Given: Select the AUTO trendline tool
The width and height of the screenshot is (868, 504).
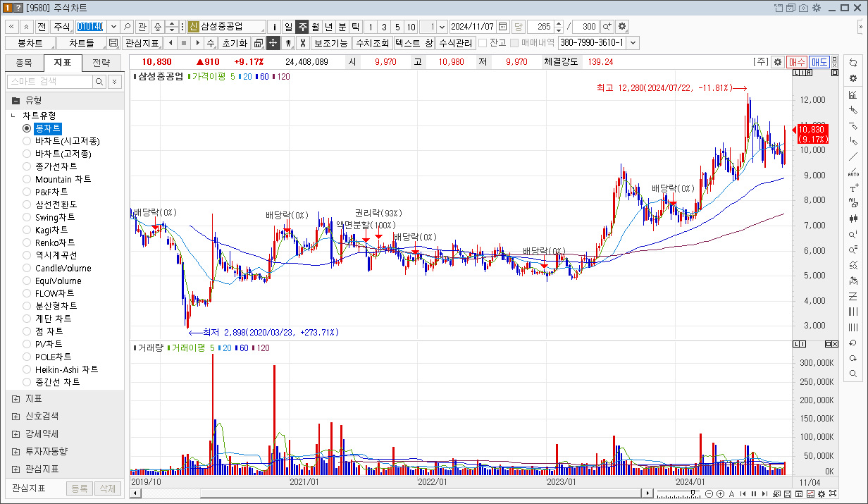Looking at the screenshot, I should pos(853,172).
